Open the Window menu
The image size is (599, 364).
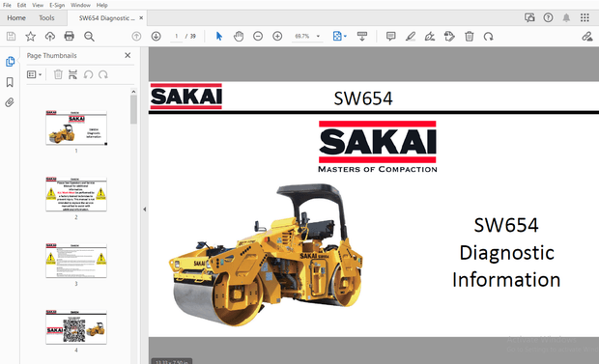coord(80,5)
